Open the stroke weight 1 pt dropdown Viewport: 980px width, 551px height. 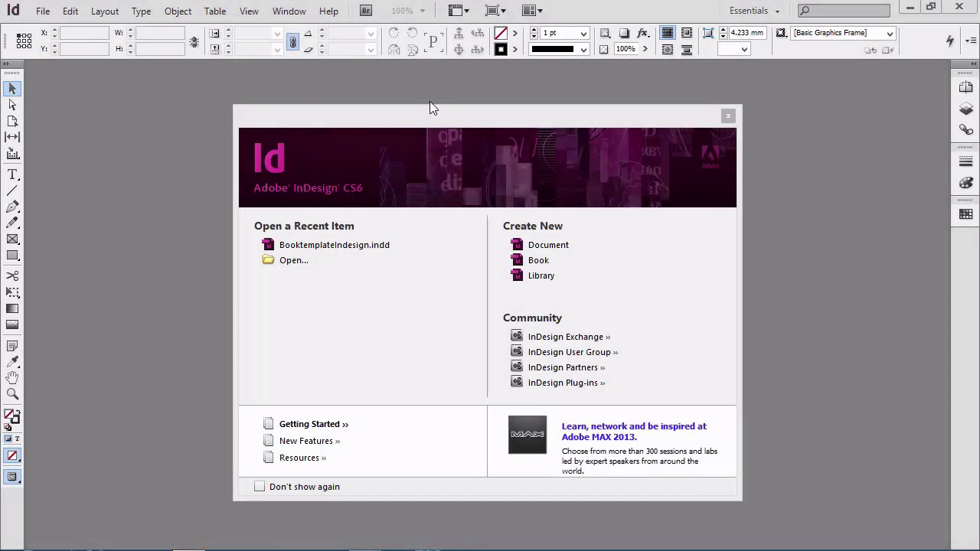coord(583,33)
